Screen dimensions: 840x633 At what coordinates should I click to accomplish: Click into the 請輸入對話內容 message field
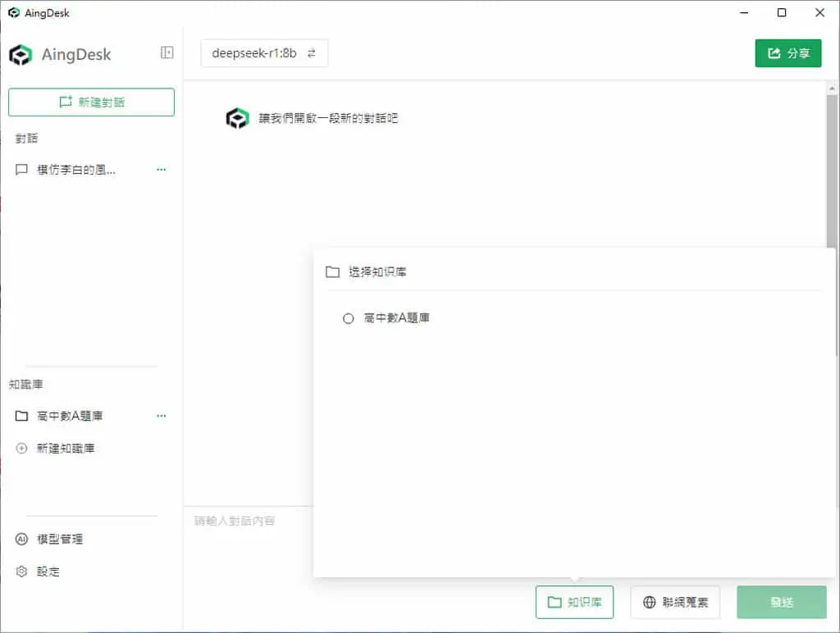click(248, 541)
